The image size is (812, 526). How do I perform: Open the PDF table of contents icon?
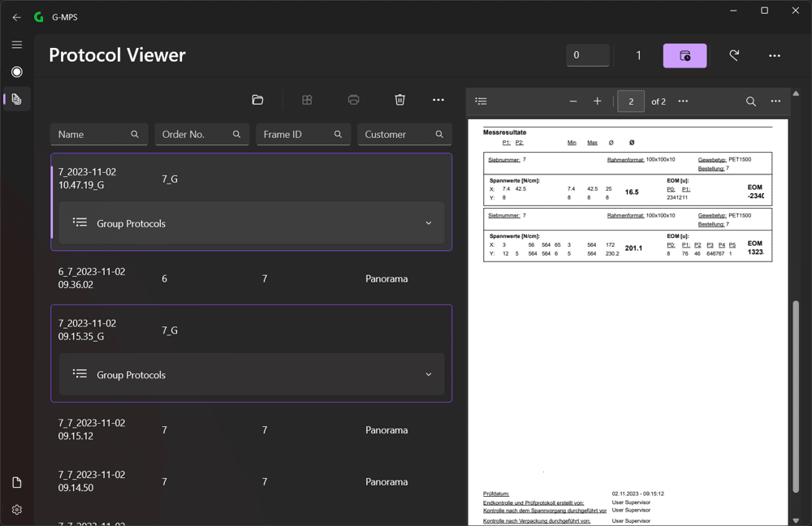click(x=481, y=101)
